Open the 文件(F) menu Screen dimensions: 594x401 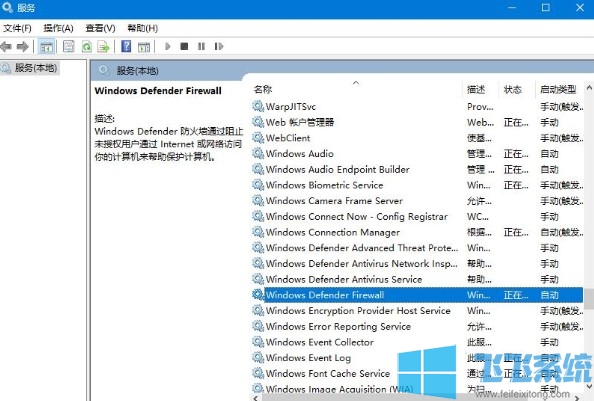pyautogui.click(x=17, y=28)
